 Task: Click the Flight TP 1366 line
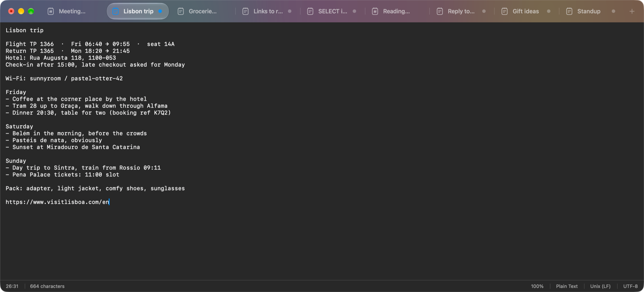tap(90, 44)
